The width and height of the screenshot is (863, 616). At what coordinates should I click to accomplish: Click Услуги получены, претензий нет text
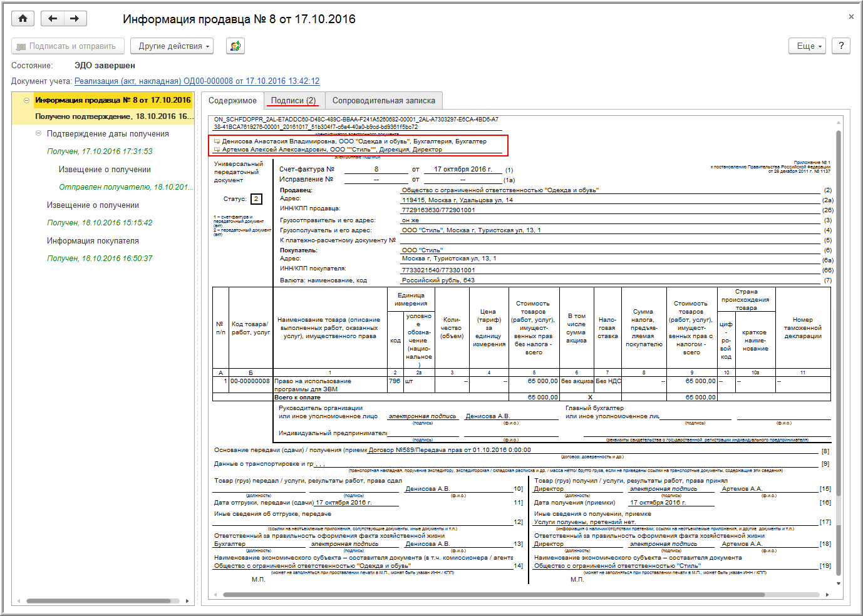(584, 522)
